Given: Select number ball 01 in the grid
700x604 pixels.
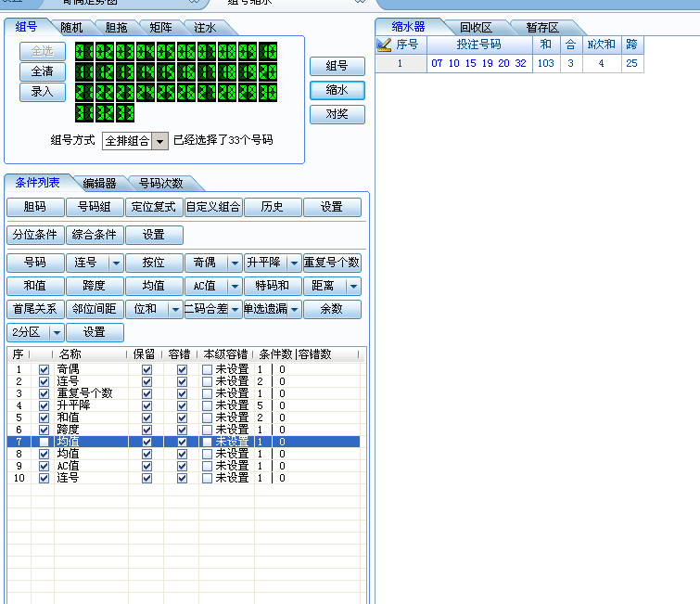Looking at the screenshot, I should click(84, 51).
